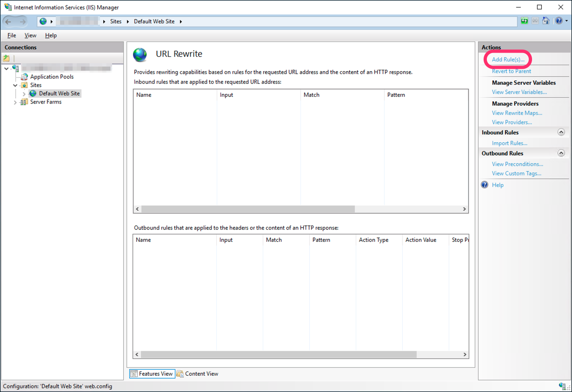Screen dimensions: 572x392
Task: Click the home icon in address toolbar
Action: [x=546, y=21]
